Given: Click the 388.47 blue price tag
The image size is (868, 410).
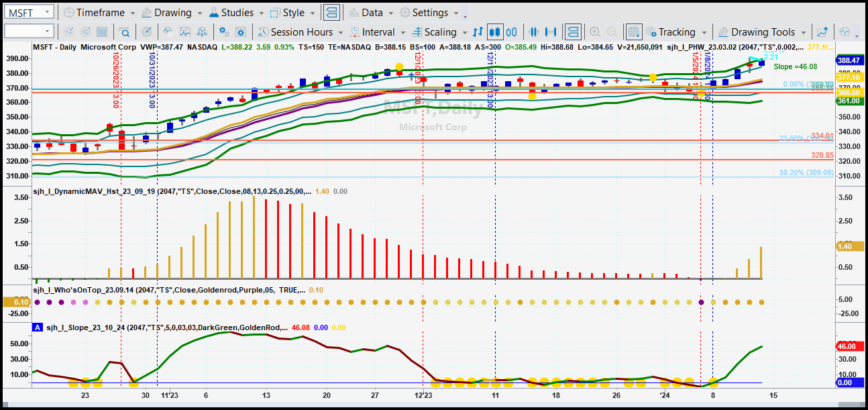Looking at the screenshot, I should [x=849, y=60].
